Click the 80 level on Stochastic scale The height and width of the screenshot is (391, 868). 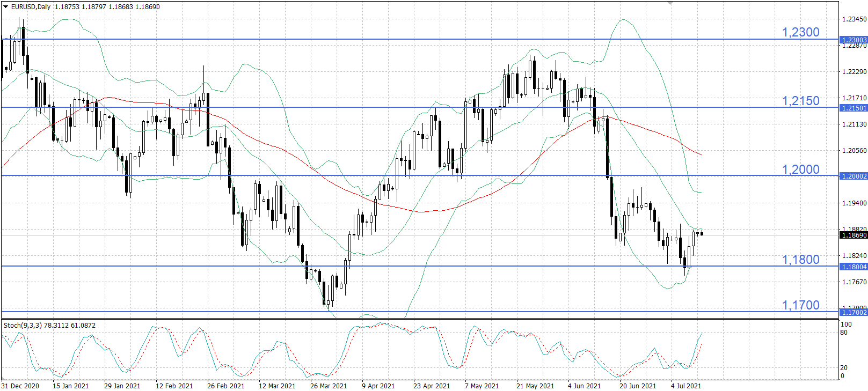coord(844,333)
